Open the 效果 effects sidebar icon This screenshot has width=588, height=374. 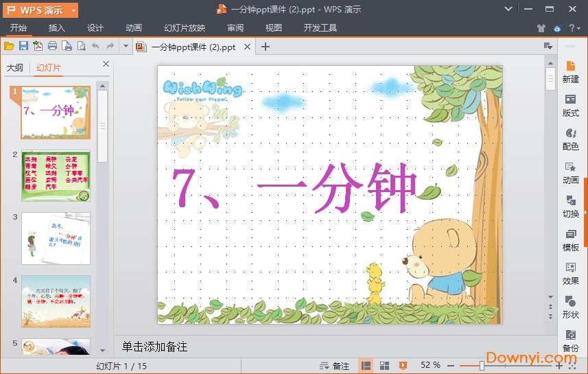(x=570, y=274)
